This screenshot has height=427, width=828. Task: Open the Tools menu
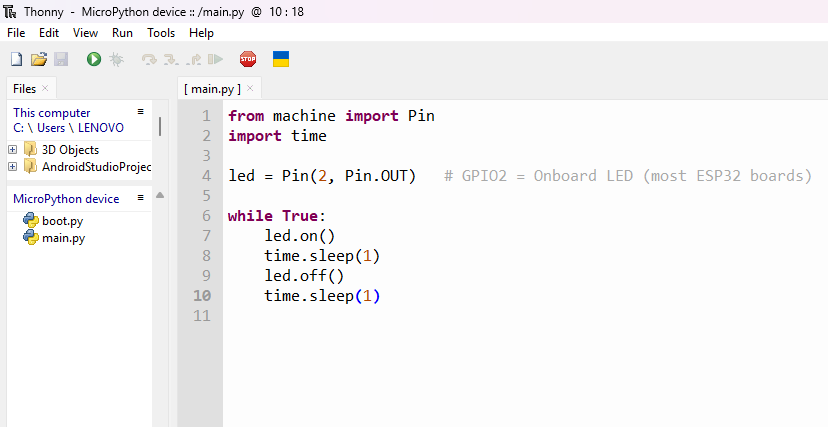(x=161, y=33)
